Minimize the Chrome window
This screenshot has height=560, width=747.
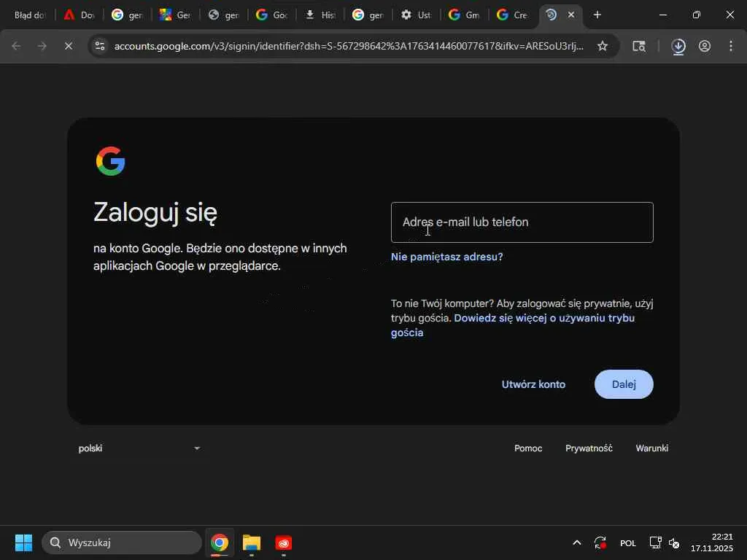point(662,15)
